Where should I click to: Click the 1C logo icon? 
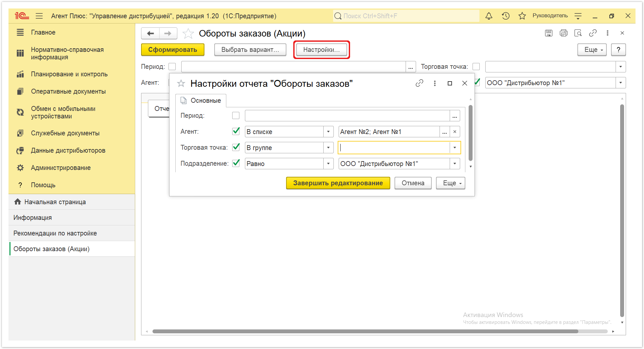coord(22,16)
